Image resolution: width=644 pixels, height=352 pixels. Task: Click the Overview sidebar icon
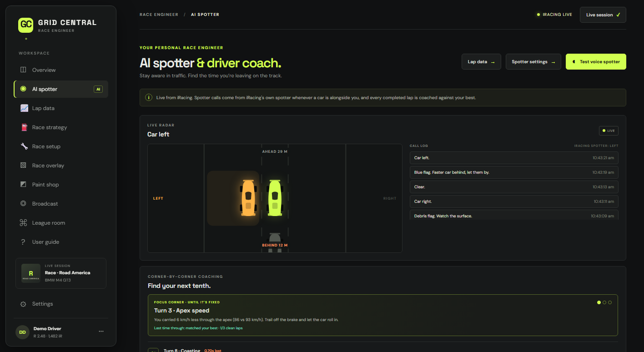(24, 70)
